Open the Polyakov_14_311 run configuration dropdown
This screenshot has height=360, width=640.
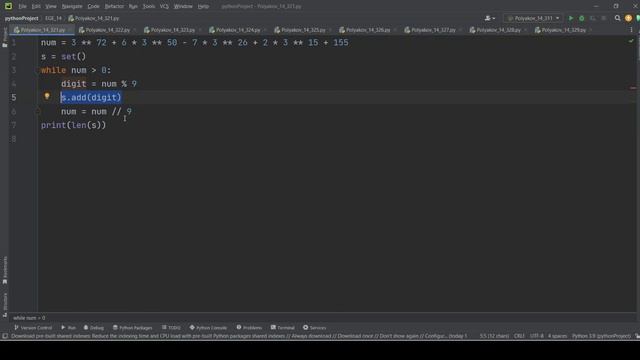(x=533, y=18)
